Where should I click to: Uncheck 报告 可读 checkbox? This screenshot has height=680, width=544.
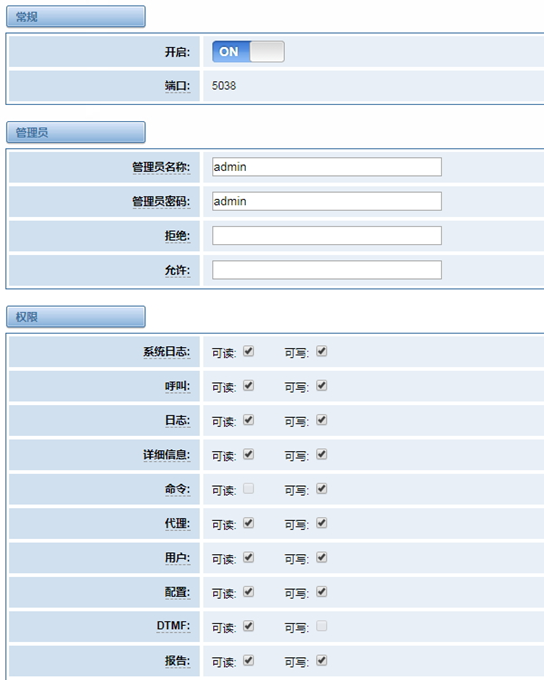coord(248,660)
